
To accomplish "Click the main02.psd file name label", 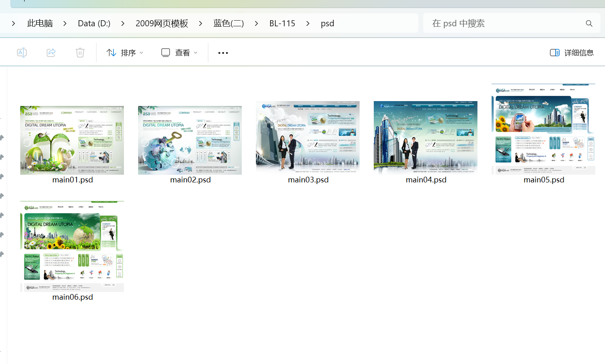I will pos(190,180).
